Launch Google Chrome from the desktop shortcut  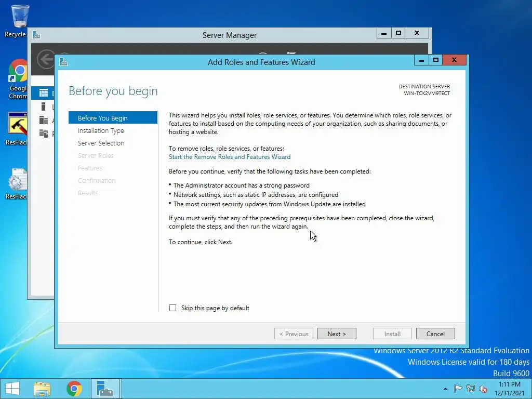(18, 79)
